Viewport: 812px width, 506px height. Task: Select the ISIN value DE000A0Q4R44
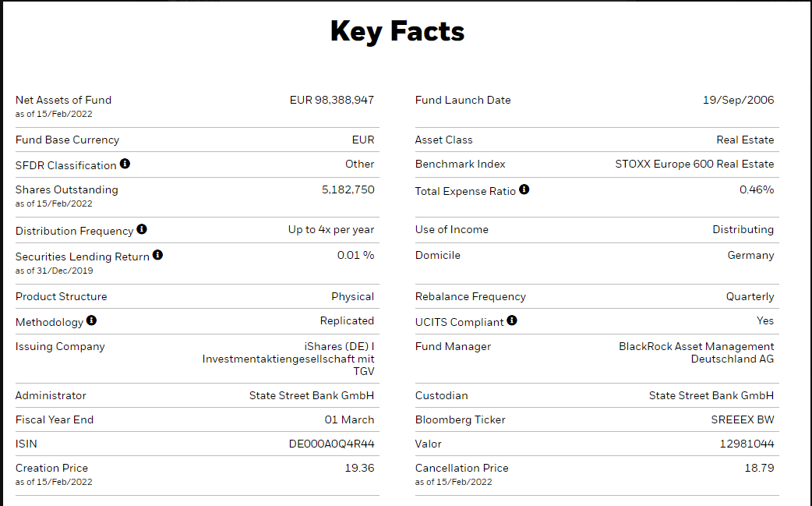click(331, 444)
